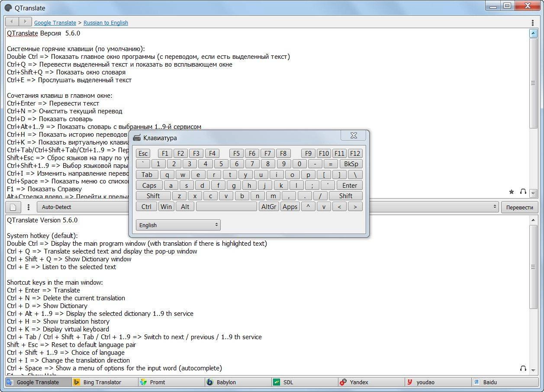Toggle the Caps key on virtual keyboard
Image resolution: width=544 pixels, height=392 pixels.
click(149, 185)
